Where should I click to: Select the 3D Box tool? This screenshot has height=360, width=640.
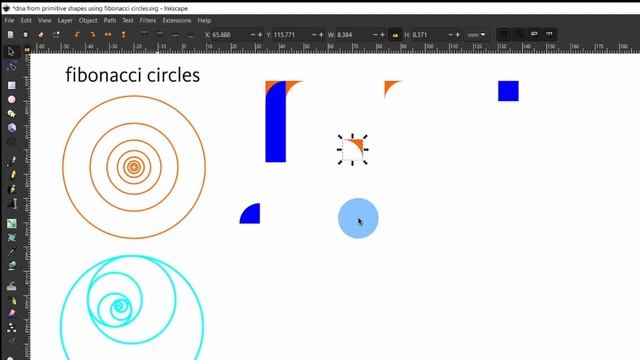pyautogui.click(x=11, y=128)
